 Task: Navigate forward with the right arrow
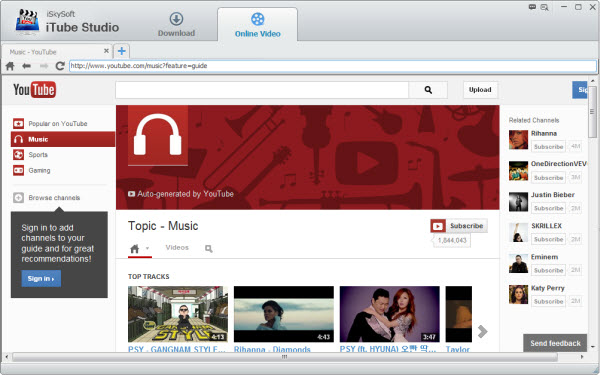44,66
